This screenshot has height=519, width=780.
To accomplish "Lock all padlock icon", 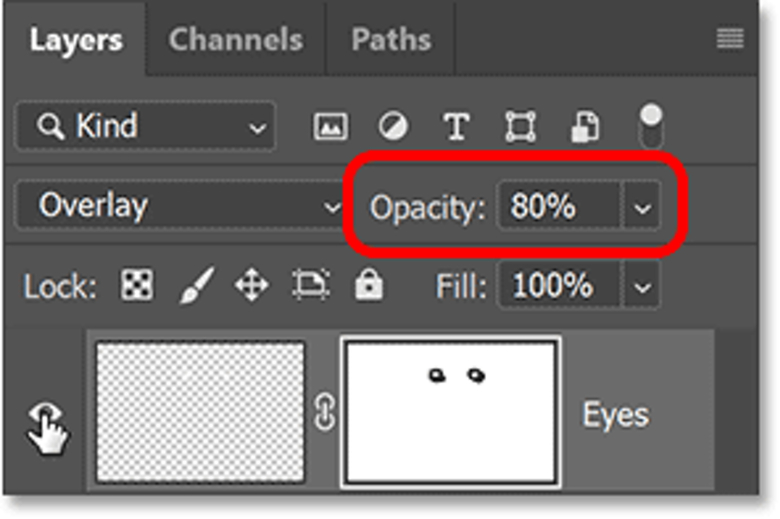I will click(x=369, y=285).
